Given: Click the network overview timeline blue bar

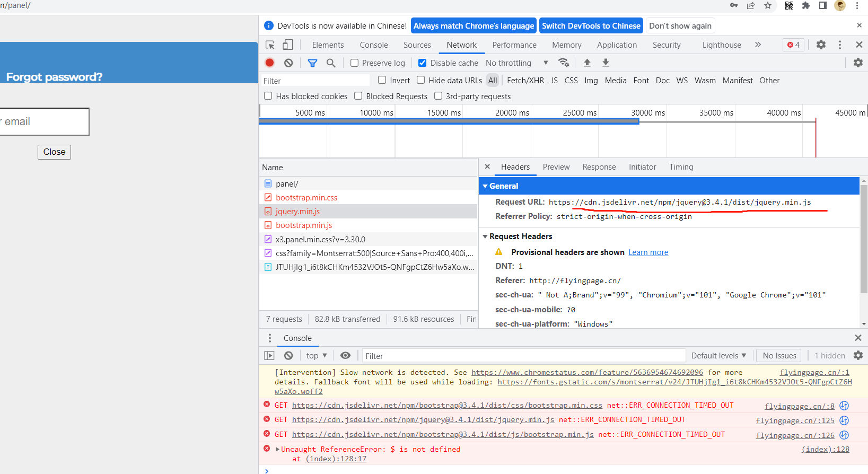Looking at the screenshot, I should [x=449, y=121].
